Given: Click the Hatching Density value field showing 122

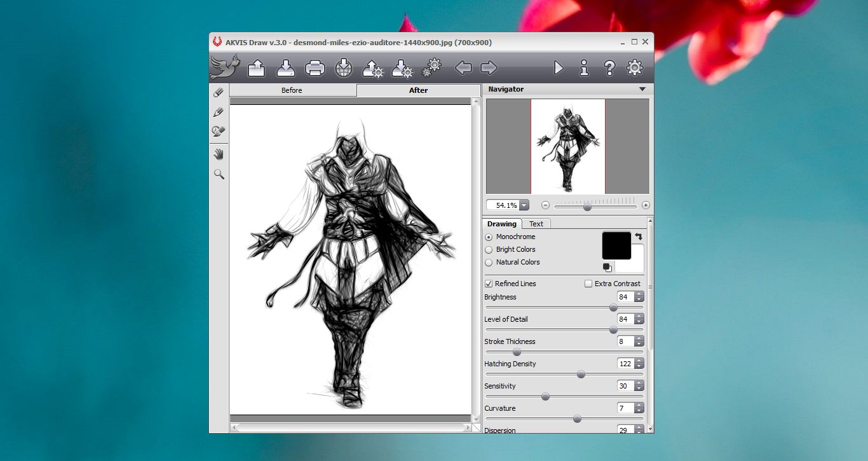Looking at the screenshot, I should click(625, 364).
